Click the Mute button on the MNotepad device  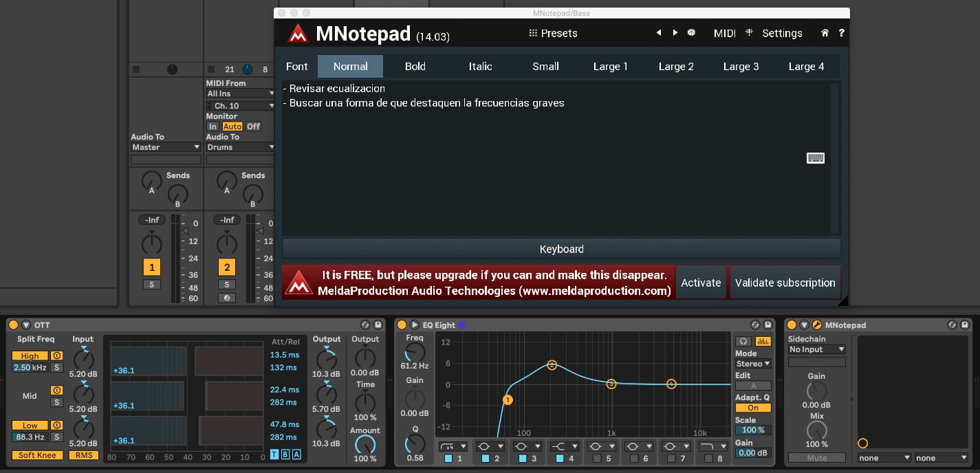pyautogui.click(x=816, y=458)
